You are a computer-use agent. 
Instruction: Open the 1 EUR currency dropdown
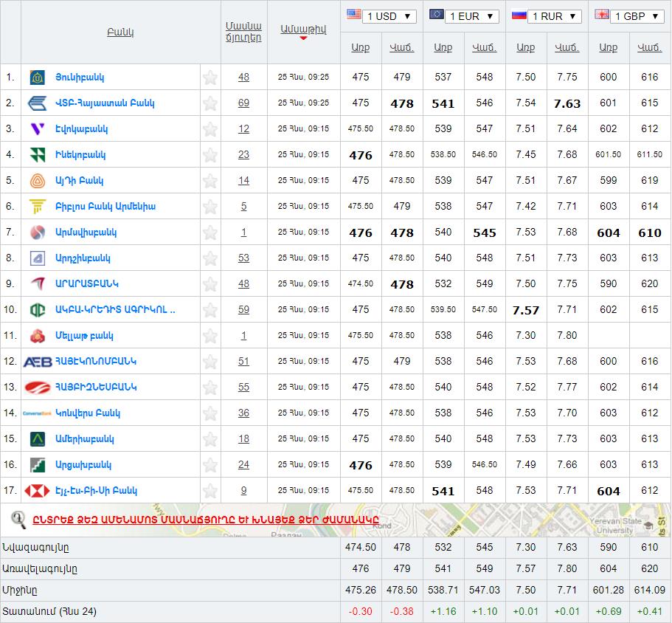pyautogui.click(x=471, y=16)
